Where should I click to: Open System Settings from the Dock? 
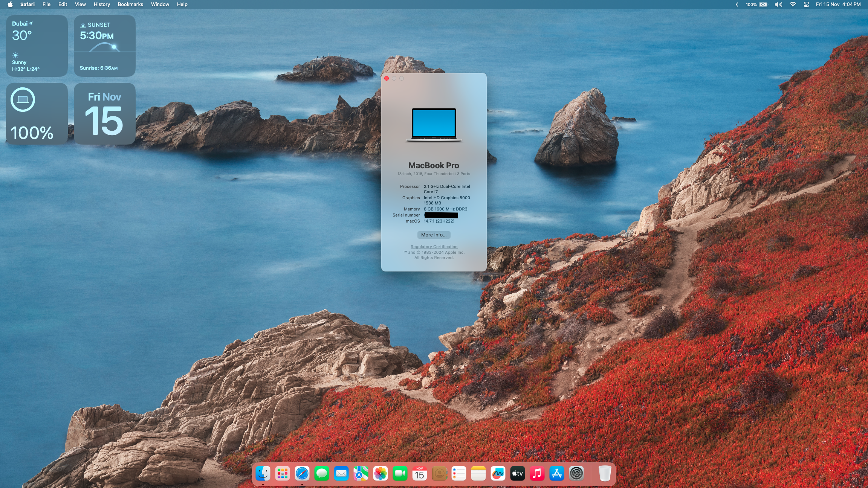576,473
